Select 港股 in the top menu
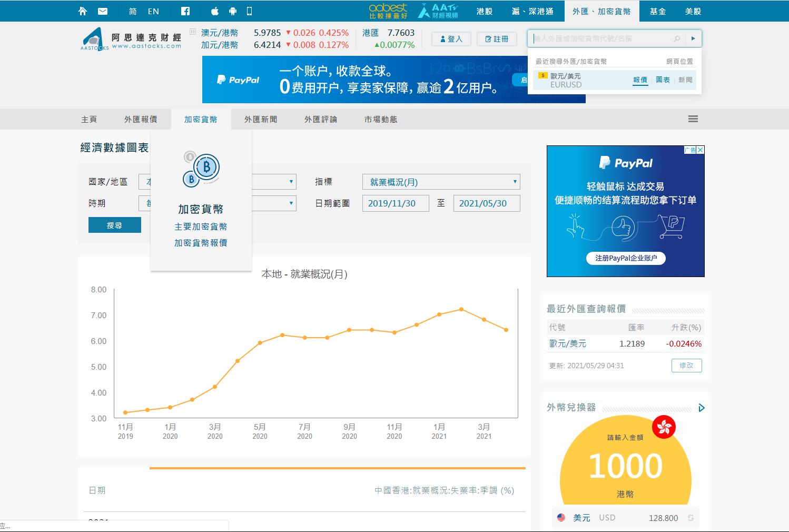 (x=484, y=11)
